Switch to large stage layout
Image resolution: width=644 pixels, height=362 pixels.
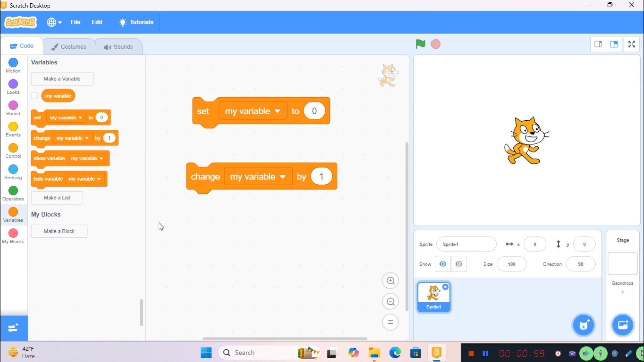tap(614, 44)
